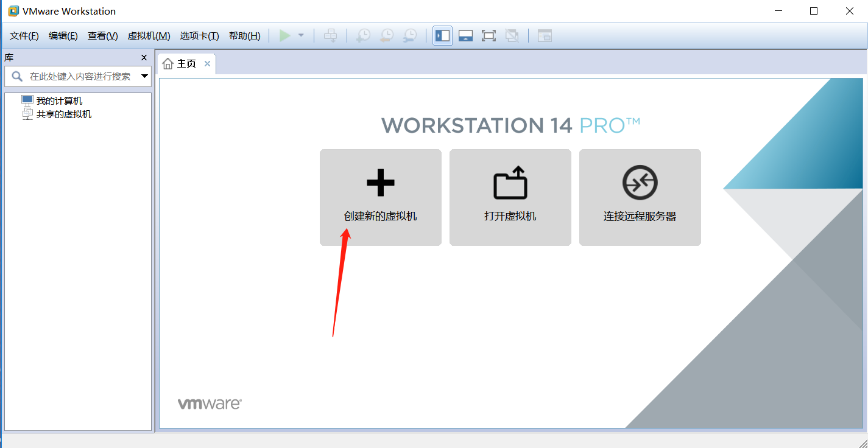
Task: Click the console view toolbar icon
Action: [545, 36]
